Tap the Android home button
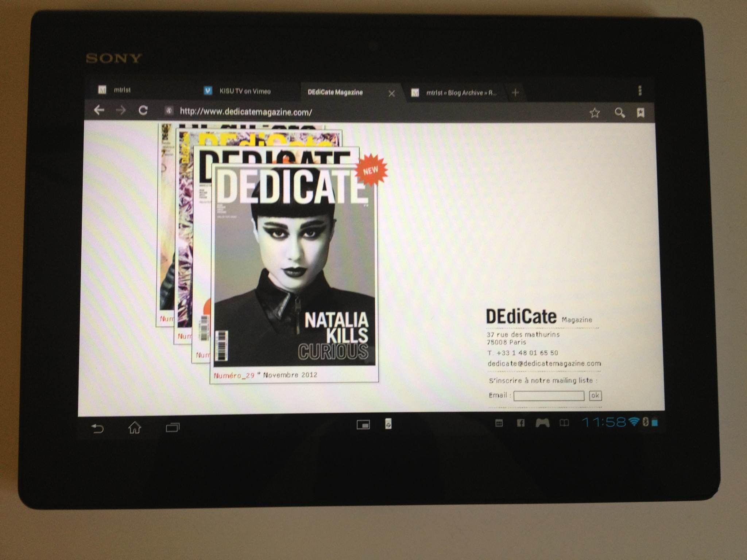747x560 pixels. [135, 427]
